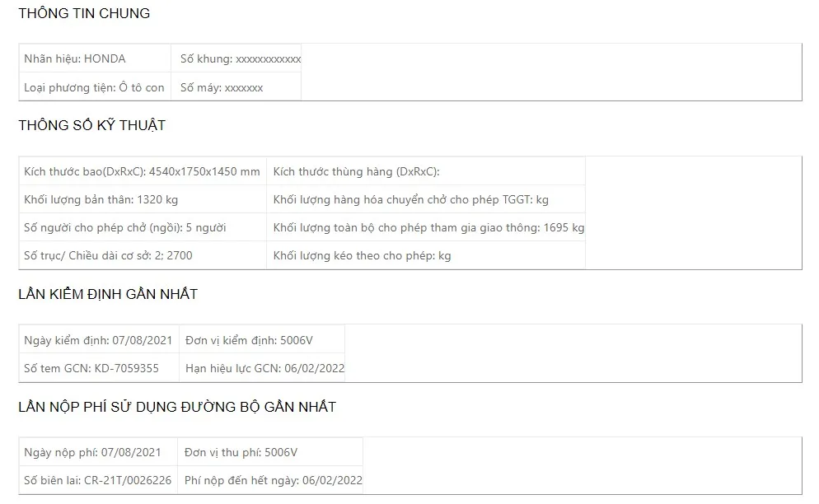The height and width of the screenshot is (504, 819).
Task: Select Hạn hiệu lực GCN 06/02/2022 cell
Action: tap(264, 368)
